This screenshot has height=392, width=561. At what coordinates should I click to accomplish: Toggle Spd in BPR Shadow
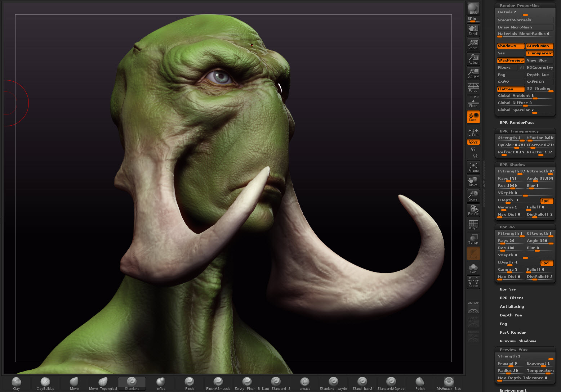coord(547,201)
